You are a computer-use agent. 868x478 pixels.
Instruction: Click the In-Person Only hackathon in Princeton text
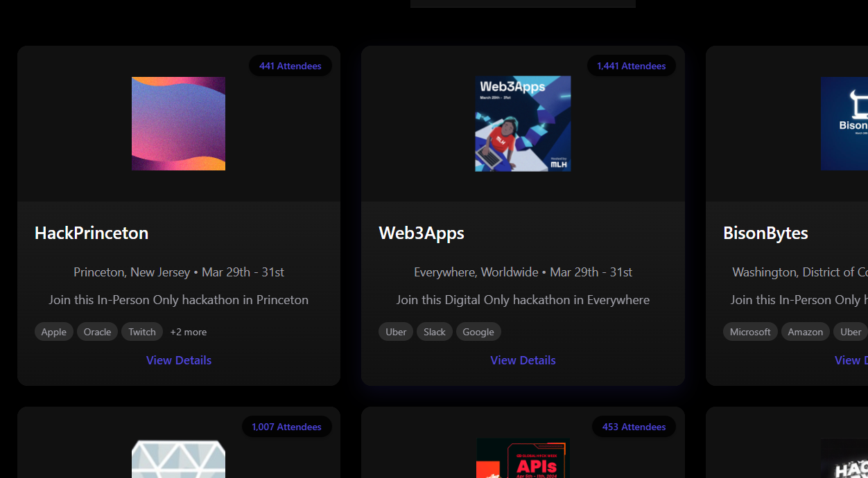[179, 300]
